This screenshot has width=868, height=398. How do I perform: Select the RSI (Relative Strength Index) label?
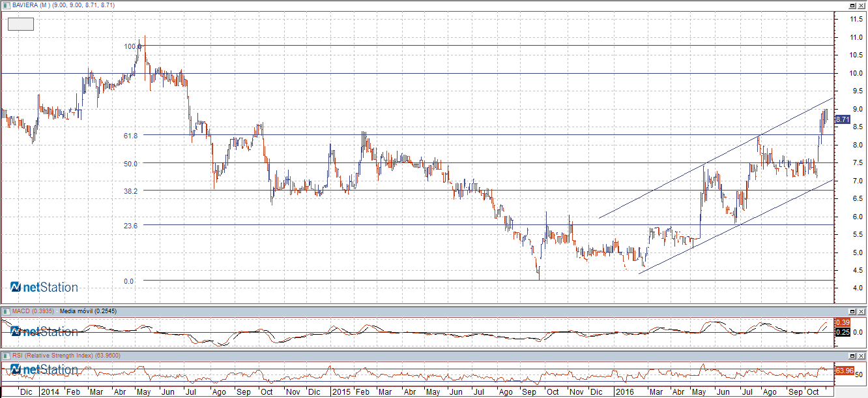[53, 356]
